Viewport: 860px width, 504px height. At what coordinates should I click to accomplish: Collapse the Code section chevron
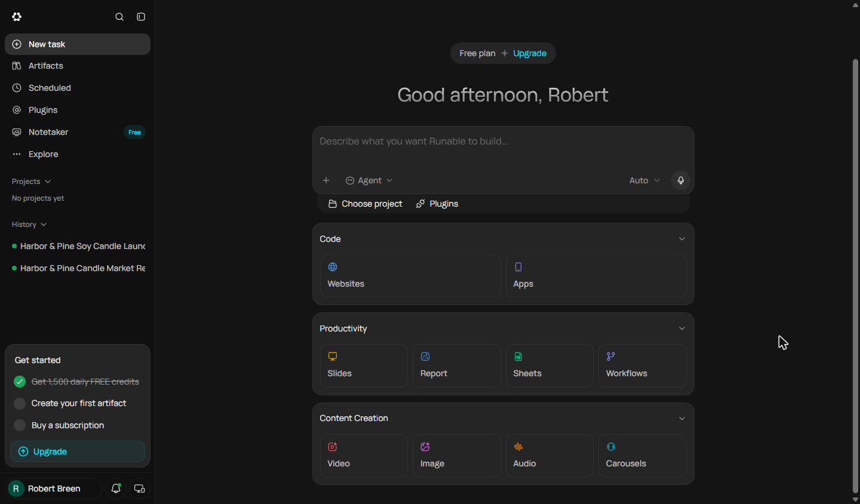(682, 239)
